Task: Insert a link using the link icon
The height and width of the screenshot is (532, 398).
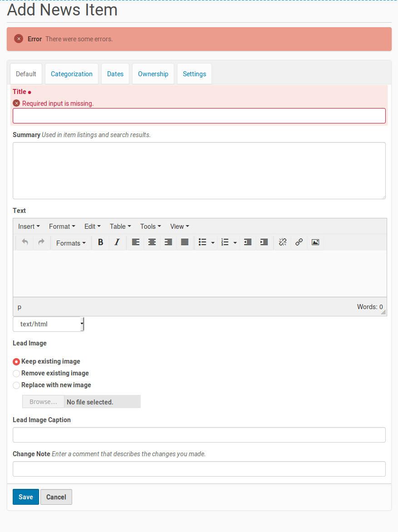Action: point(299,242)
